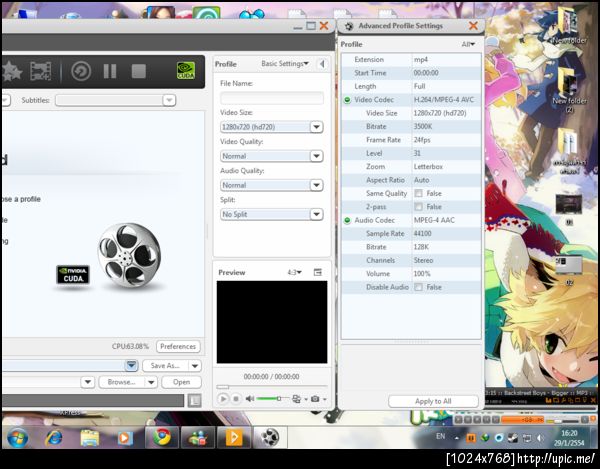600x469 pixels.
Task: Select the Zoom Letterbox row
Action: click(411, 167)
